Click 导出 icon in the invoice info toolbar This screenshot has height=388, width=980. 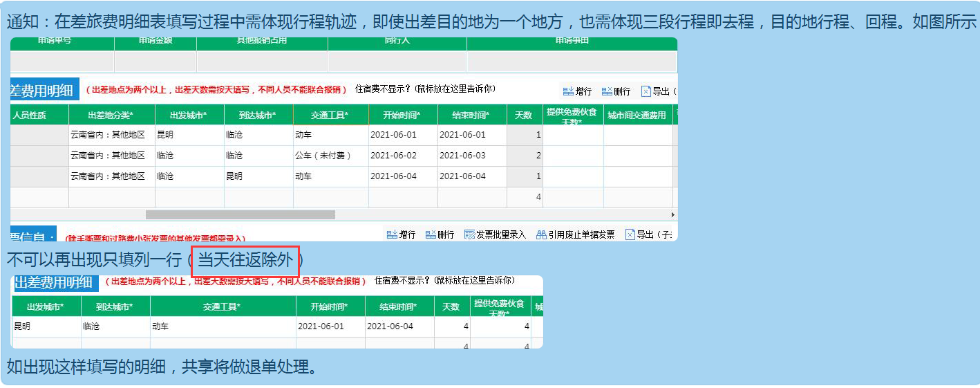(630, 234)
